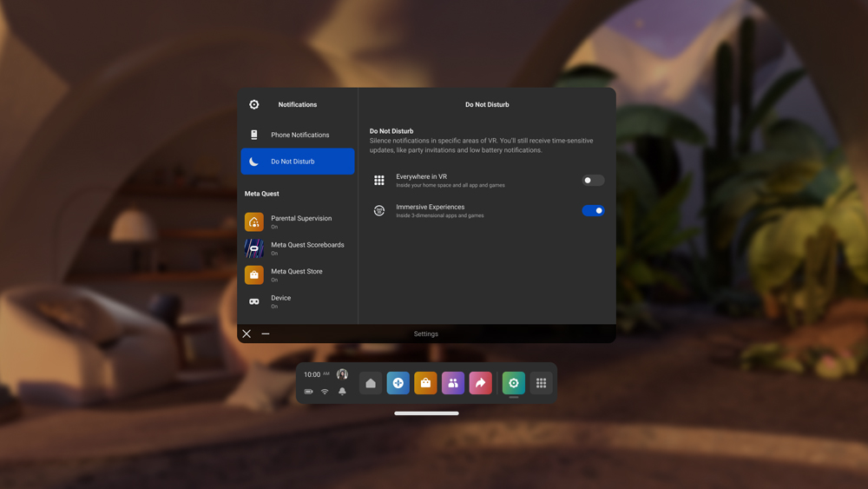Open Device notification settings

click(297, 301)
